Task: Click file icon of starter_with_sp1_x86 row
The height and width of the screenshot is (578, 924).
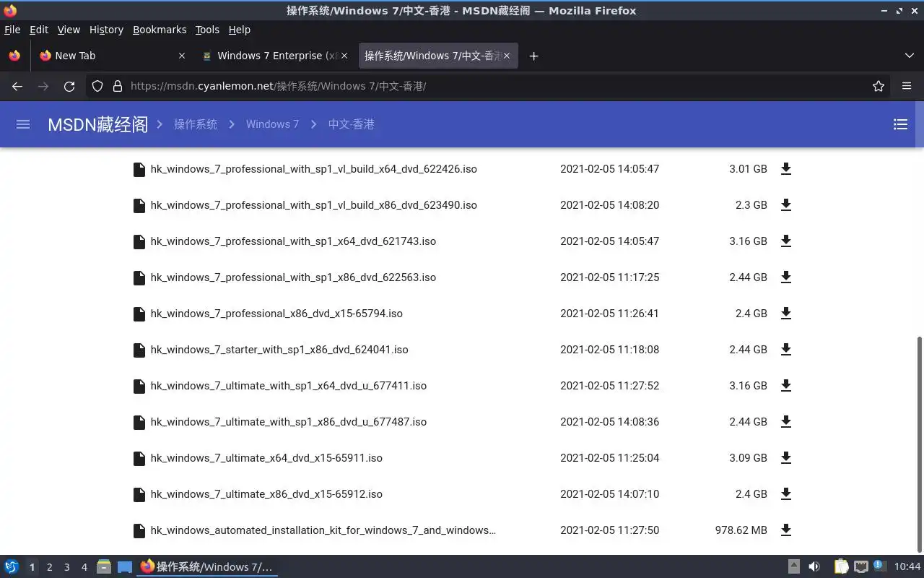Action: [139, 350]
